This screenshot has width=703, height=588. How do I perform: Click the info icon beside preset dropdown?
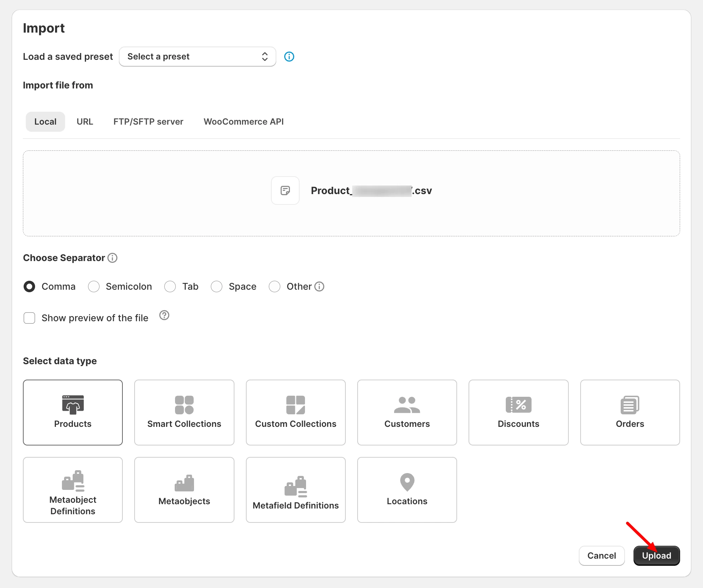click(289, 57)
